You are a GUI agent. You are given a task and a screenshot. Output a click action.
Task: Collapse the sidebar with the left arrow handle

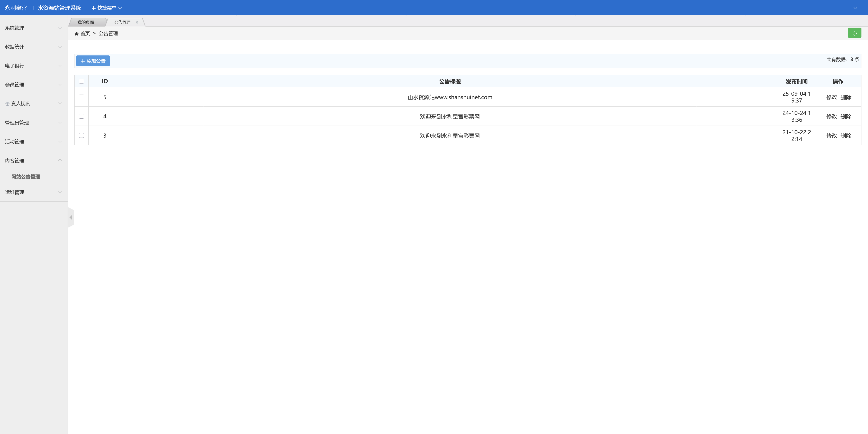[71, 217]
